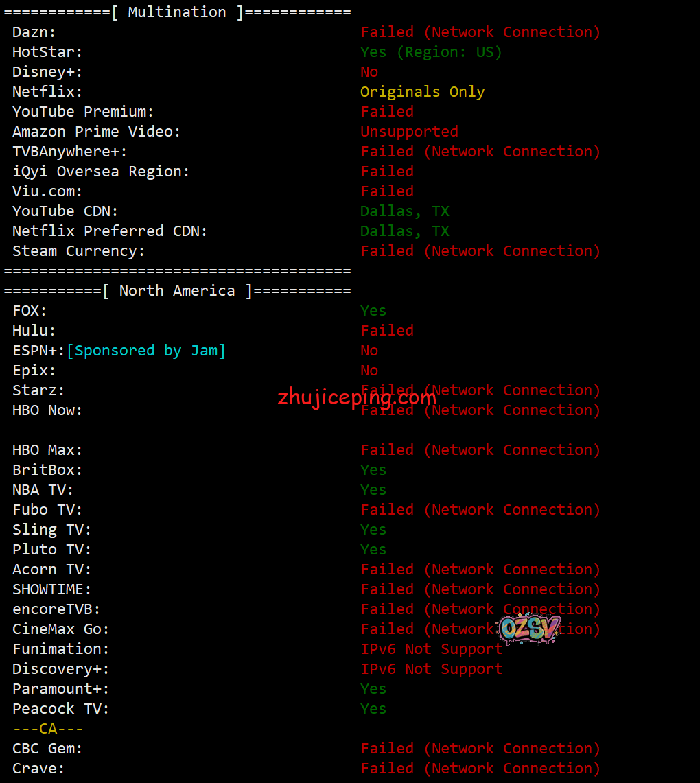
Task: Select the "Yes (Region: US)" HotStar result
Action: pos(431,52)
